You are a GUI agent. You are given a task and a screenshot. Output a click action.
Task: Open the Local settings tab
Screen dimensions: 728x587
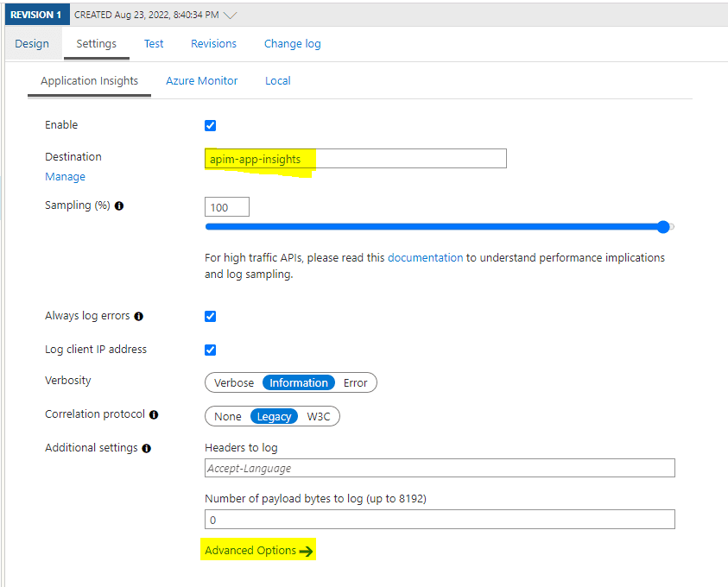click(x=277, y=80)
